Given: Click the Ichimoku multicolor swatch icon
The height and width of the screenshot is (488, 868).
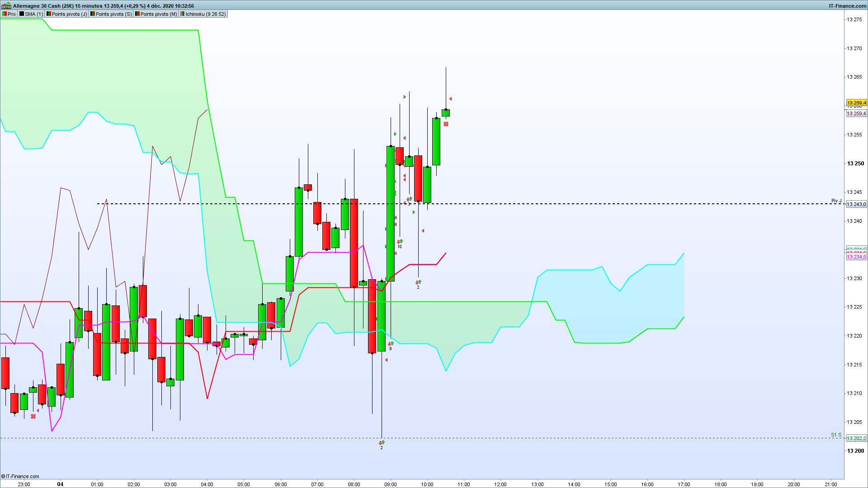Looking at the screenshot, I should [182, 14].
